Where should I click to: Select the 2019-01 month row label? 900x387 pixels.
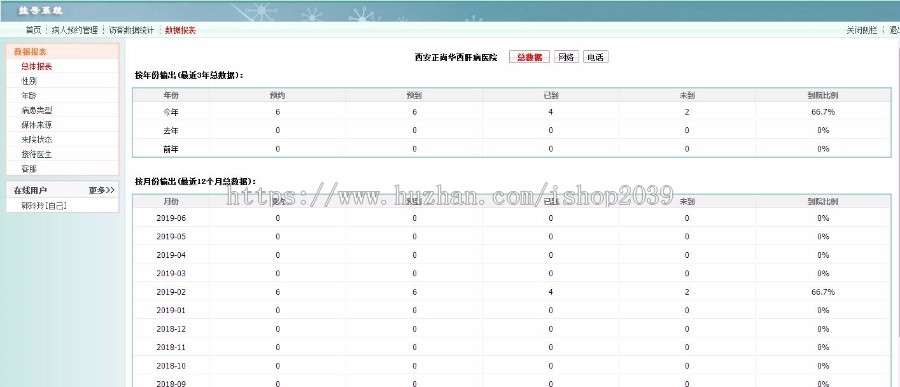pyautogui.click(x=171, y=311)
